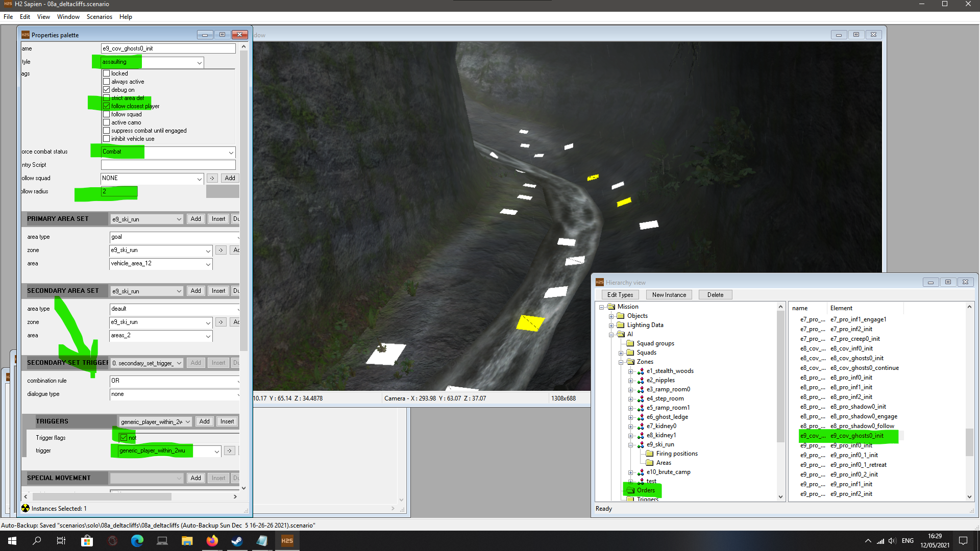Open the Scenarios menu
980x551 pixels.
click(x=99, y=17)
